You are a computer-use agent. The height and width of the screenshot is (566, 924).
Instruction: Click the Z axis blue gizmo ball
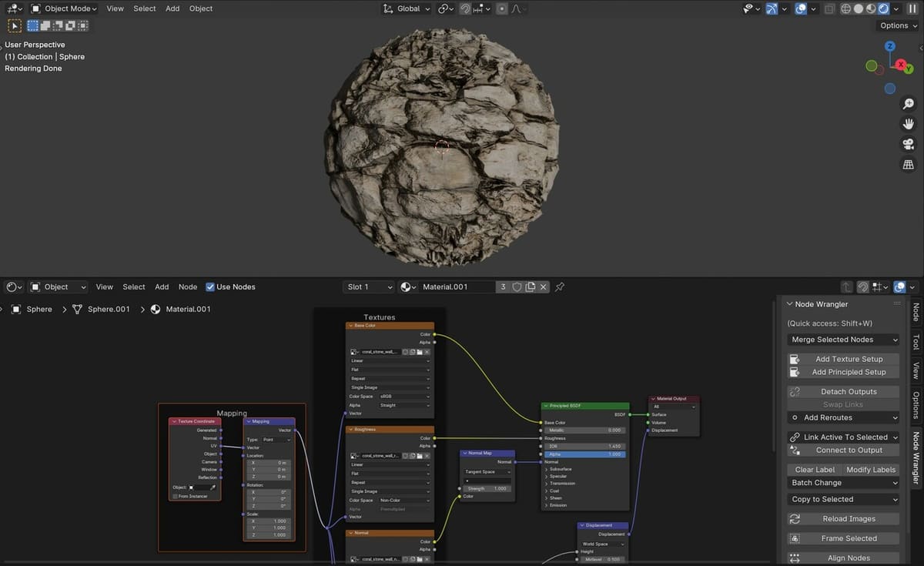pos(890,46)
